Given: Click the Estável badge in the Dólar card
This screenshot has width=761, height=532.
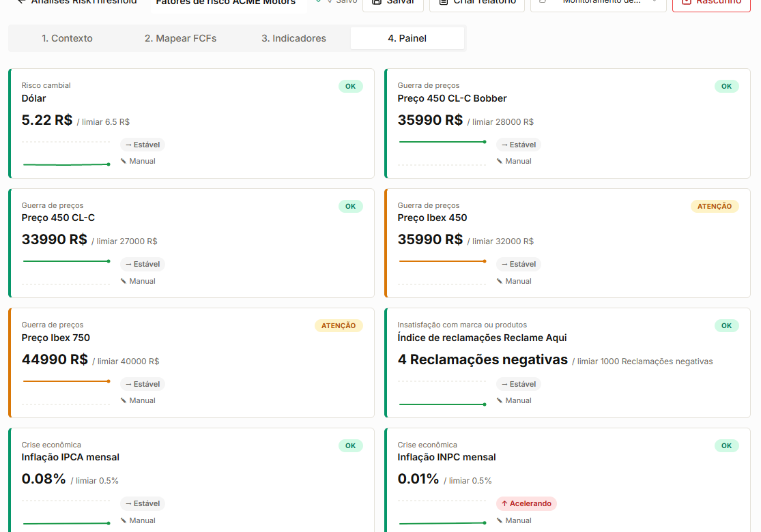Looking at the screenshot, I should tap(143, 145).
